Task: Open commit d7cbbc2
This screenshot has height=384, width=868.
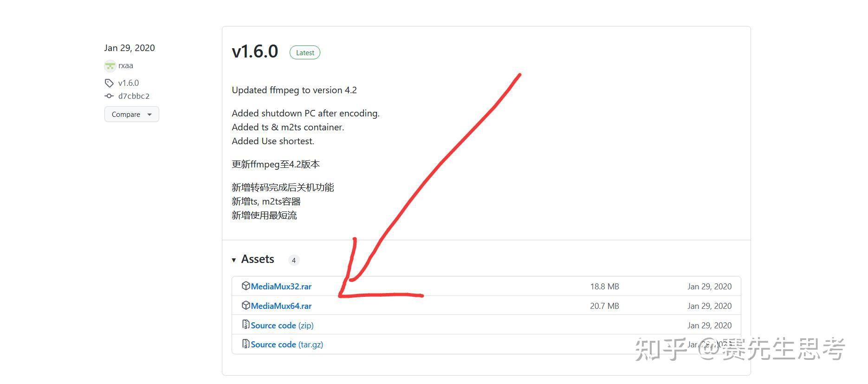Action: (134, 96)
